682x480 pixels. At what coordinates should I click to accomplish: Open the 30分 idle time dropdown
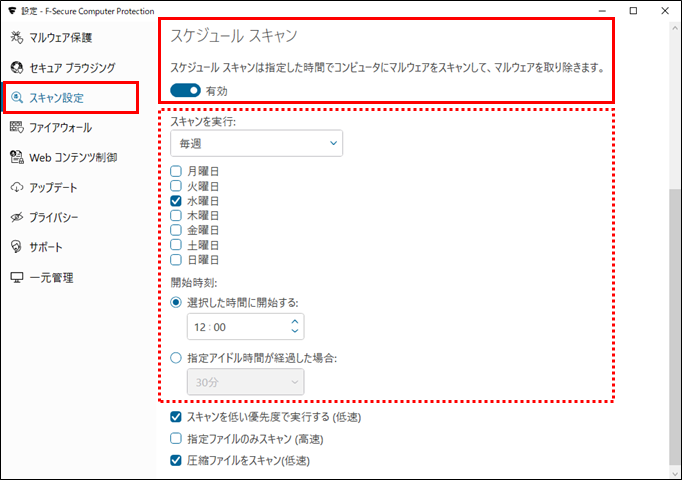[x=245, y=382]
